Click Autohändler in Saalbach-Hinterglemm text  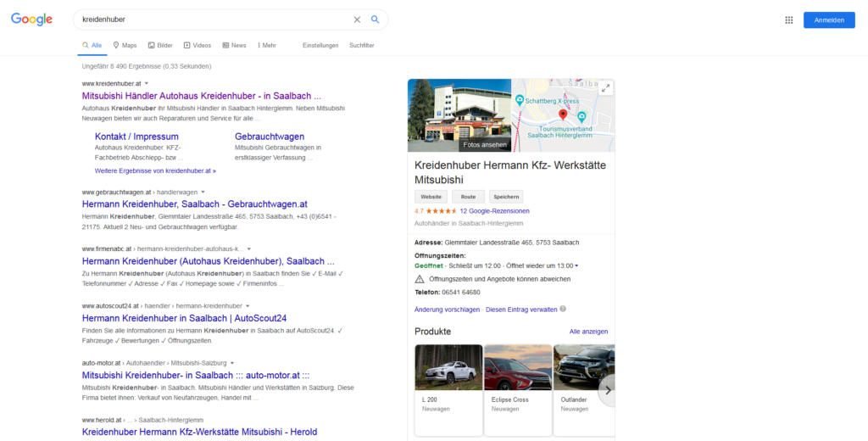pyautogui.click(x=468, y=223)
